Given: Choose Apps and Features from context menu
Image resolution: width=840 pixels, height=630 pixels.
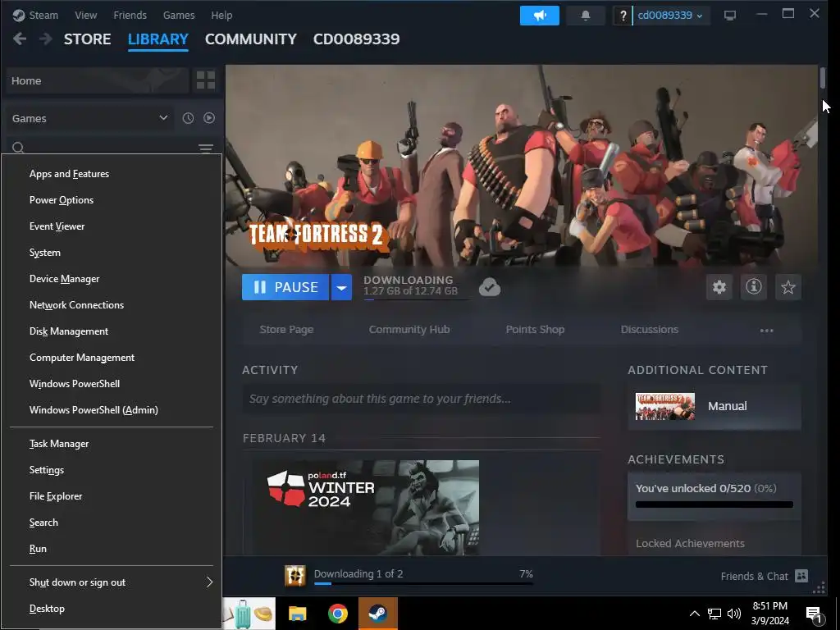Looking at the screenshot, I should click(x=112, y=174).
